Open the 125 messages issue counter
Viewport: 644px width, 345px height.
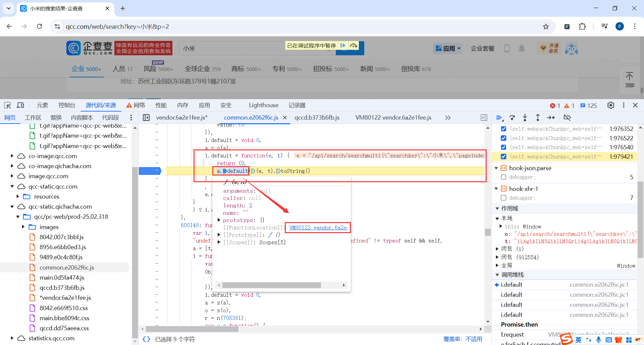click(x=588, y=106)
